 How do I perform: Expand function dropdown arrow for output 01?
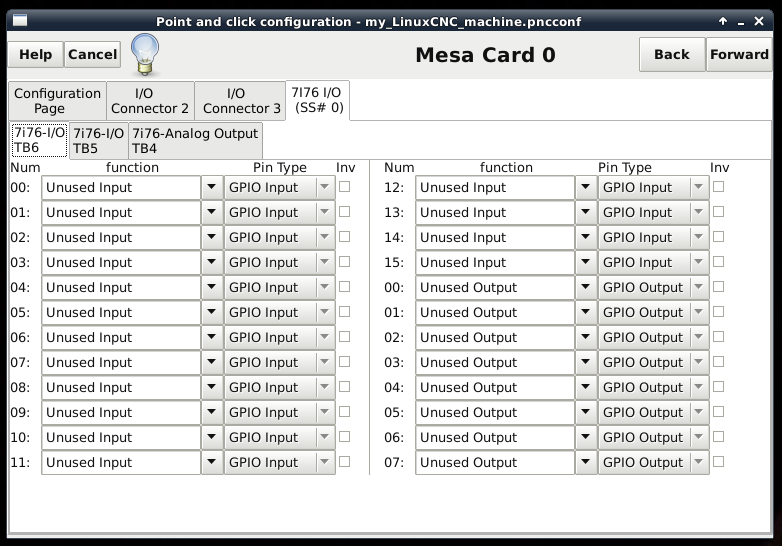tap(586, 313)
